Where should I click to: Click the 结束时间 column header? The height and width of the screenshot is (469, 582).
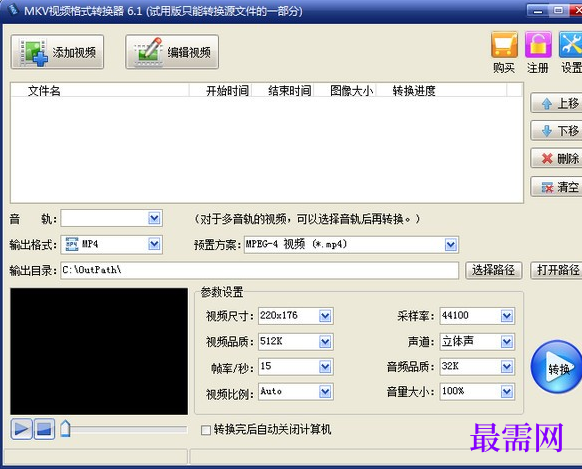click(x=283, y=90)
